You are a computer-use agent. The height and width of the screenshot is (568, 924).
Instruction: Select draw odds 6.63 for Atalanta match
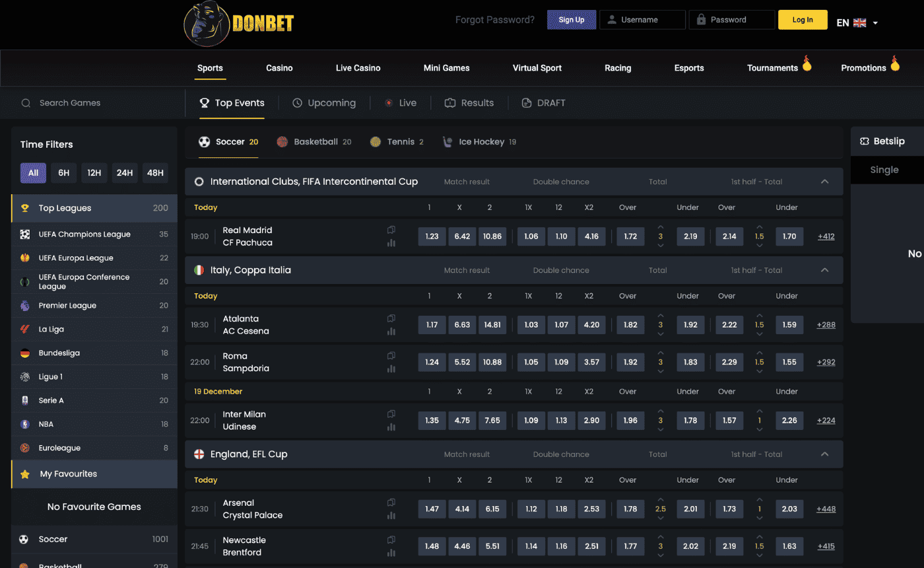(x=462, y=325)
